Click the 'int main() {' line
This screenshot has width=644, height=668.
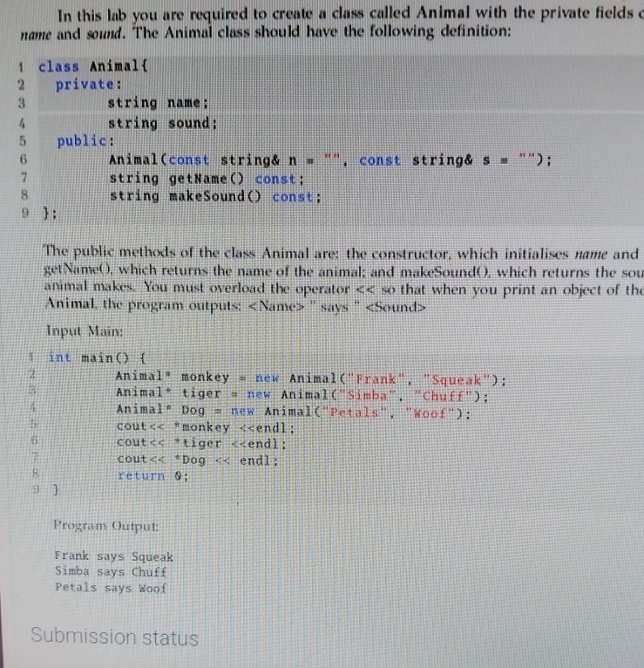click(97, 358)
